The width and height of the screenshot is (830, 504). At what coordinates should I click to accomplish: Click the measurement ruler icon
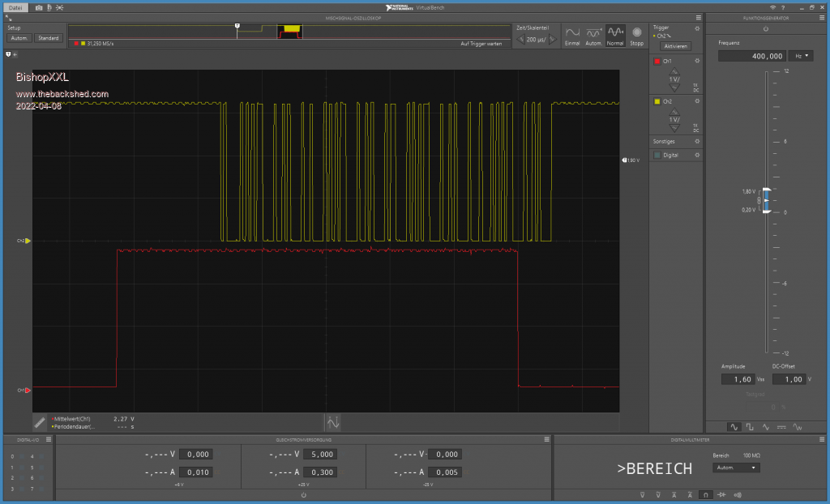40,422
